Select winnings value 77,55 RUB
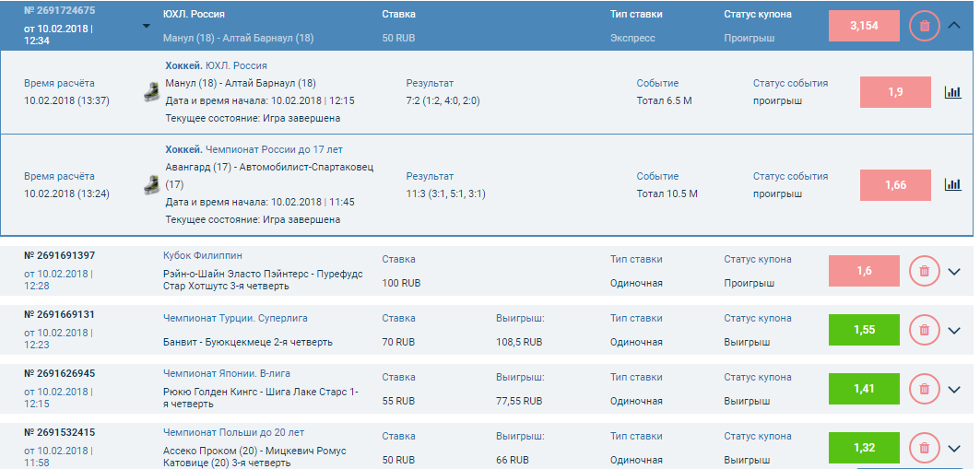 pyautogui.click(x=519, y=401)
